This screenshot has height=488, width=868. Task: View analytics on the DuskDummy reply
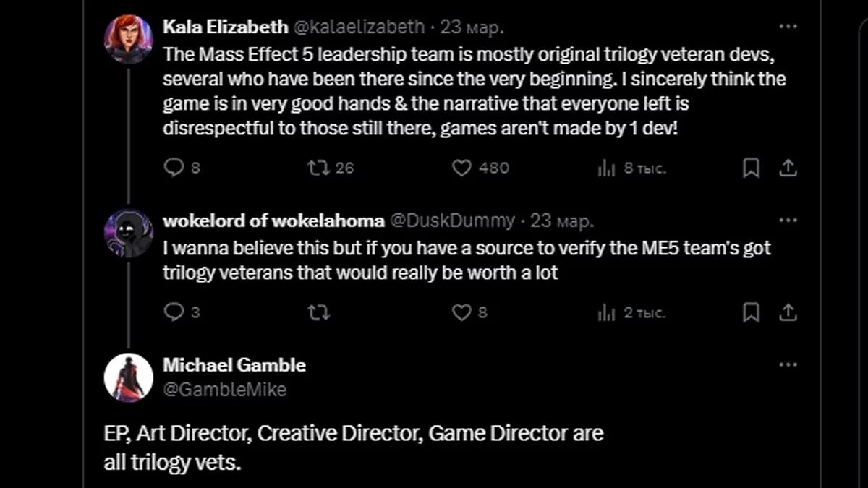pos(606,312)
